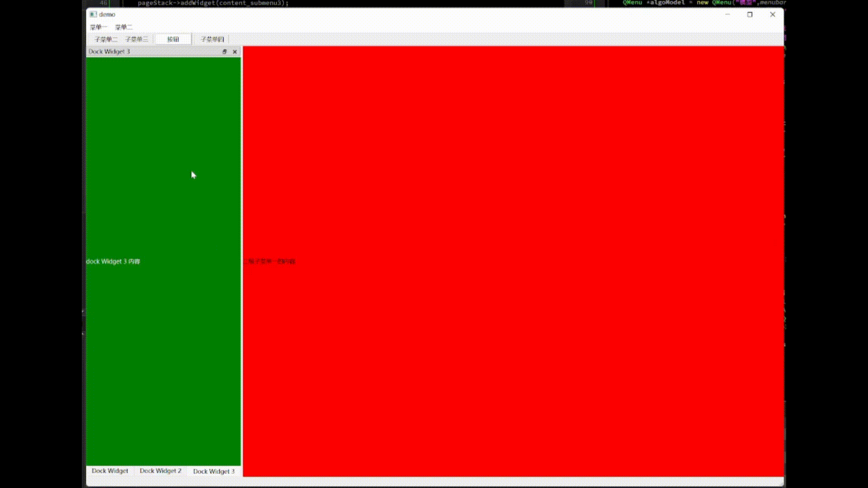
Task: Switch to the Dock Widget tab
Action: point(110,471)
